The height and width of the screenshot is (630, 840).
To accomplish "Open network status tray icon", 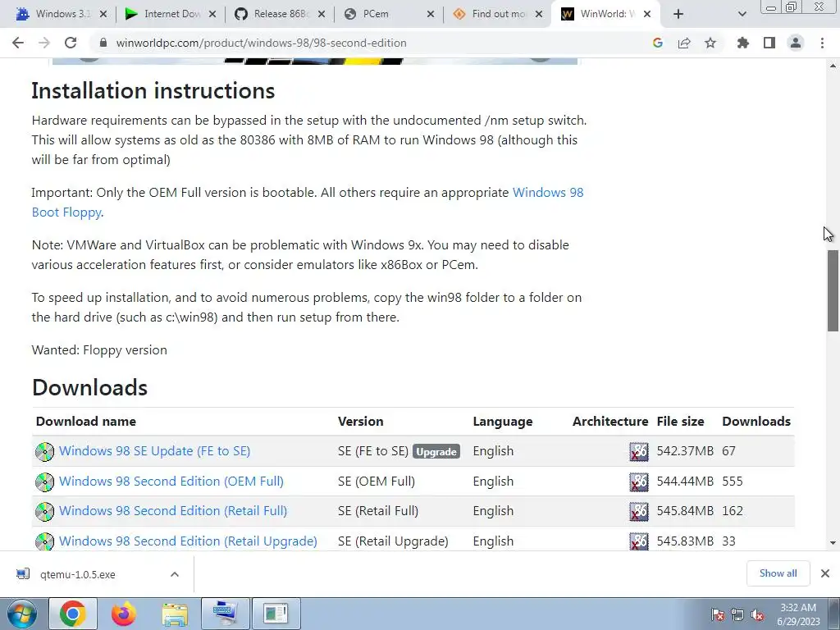I will tap(737, 614).
